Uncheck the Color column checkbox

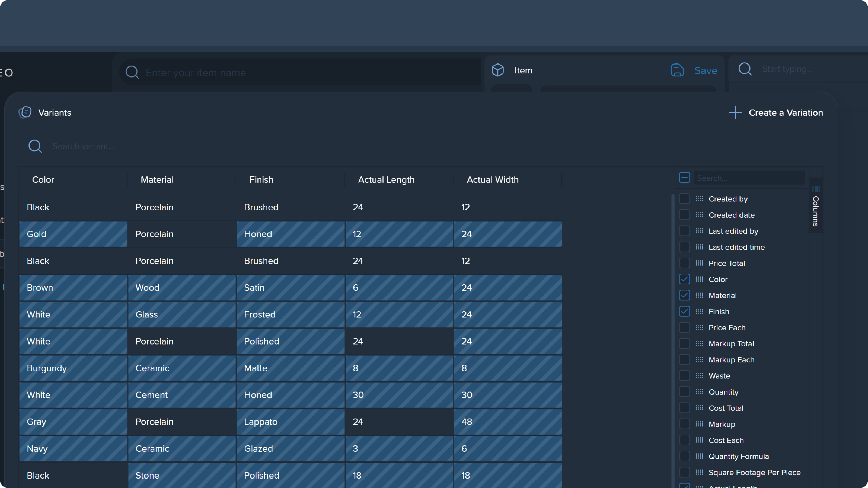(684, 279)
